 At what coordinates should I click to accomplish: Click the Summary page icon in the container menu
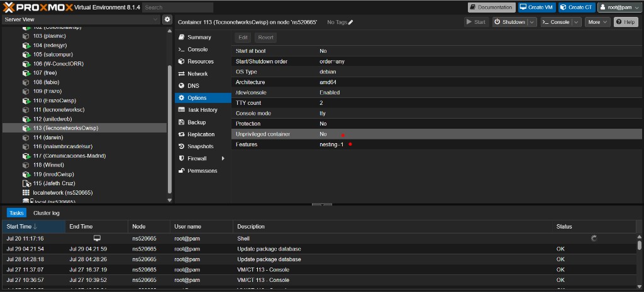[181, 37]
